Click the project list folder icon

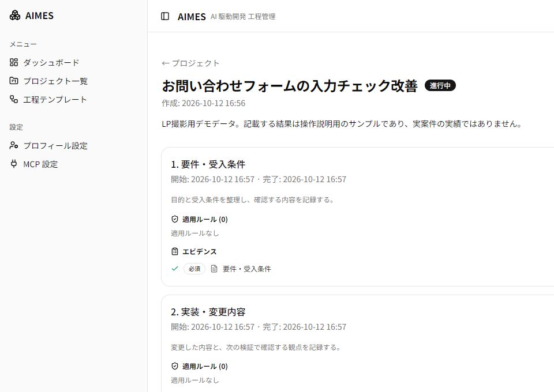click(14, 81)
